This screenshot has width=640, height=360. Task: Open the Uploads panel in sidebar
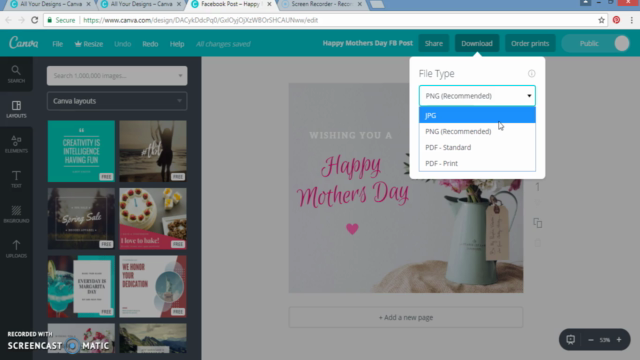pyautogui.click(x=16, y=249)
